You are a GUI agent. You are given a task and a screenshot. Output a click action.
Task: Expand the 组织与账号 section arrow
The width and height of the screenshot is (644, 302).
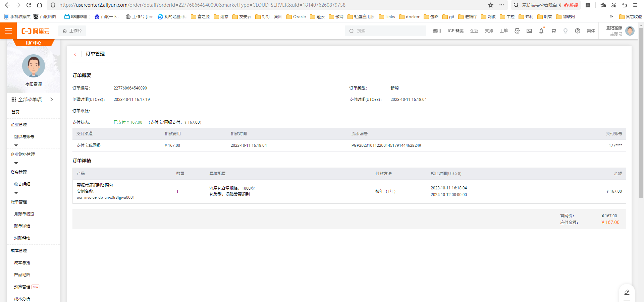[16, 145]
